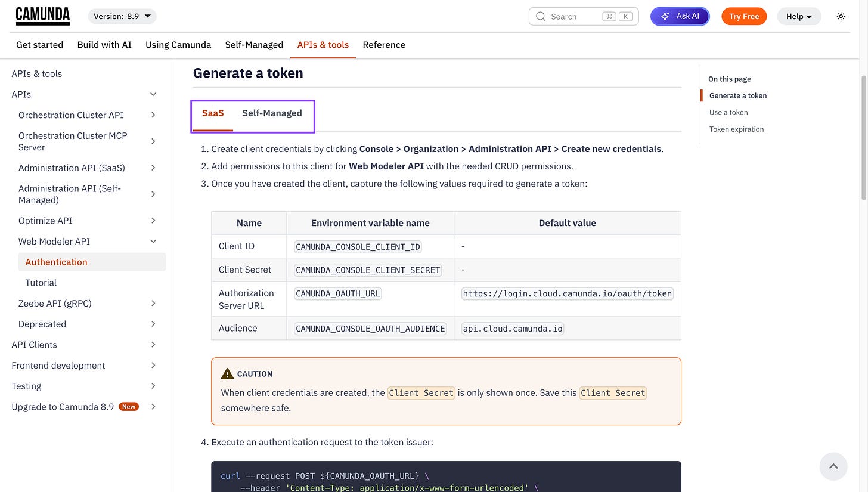Click CAMUNDA_CONSOLE_OAUTH_AUDIENCE code text
This screenshot has height=492, width=868.
(370, 328)
